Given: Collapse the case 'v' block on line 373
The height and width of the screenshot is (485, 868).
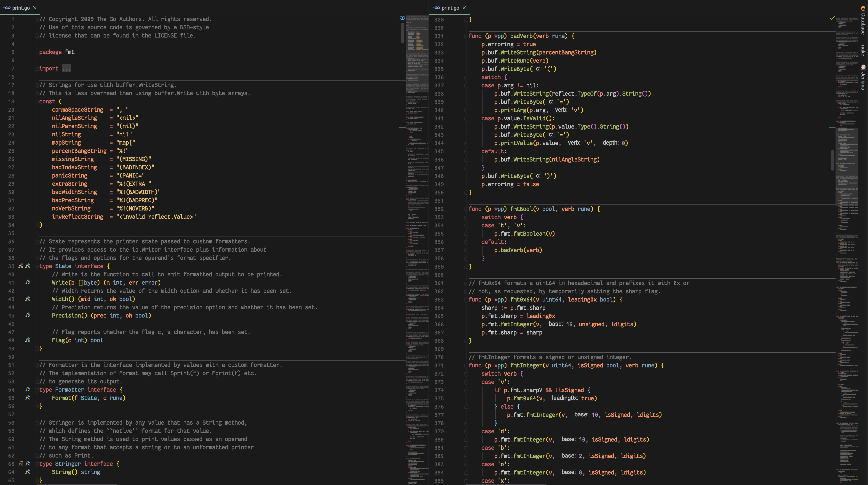Looking at the screenshot, I should point(466,382).
